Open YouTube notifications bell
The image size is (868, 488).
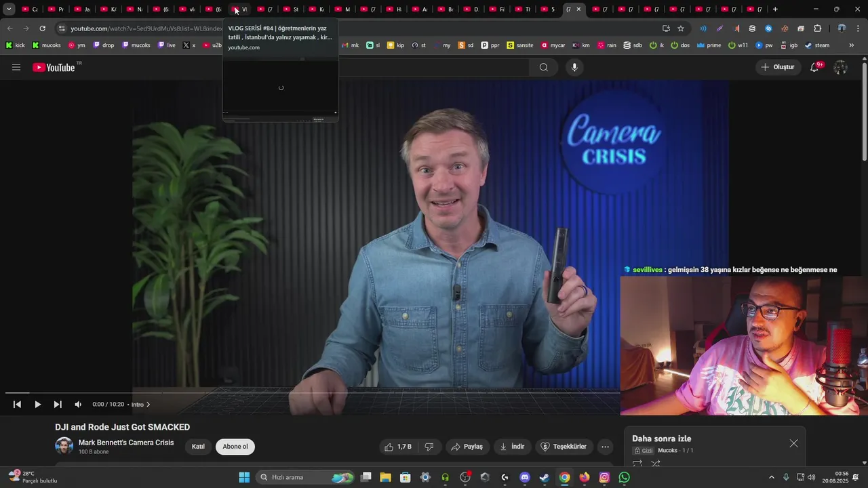click(x=815, y=67)
